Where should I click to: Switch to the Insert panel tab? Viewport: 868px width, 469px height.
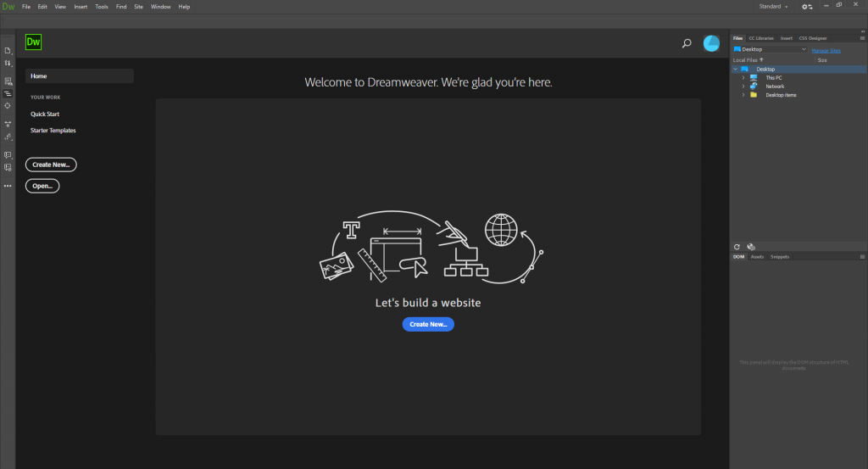[786, 38]
